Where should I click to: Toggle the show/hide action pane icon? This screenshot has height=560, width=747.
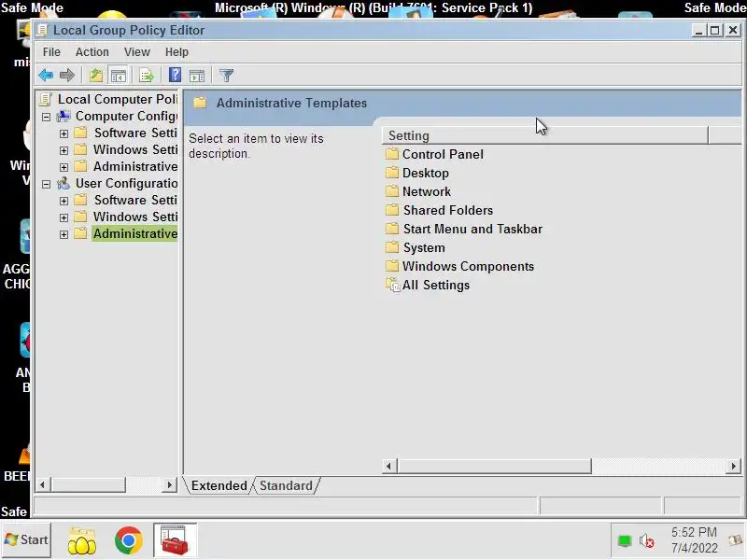197,76
